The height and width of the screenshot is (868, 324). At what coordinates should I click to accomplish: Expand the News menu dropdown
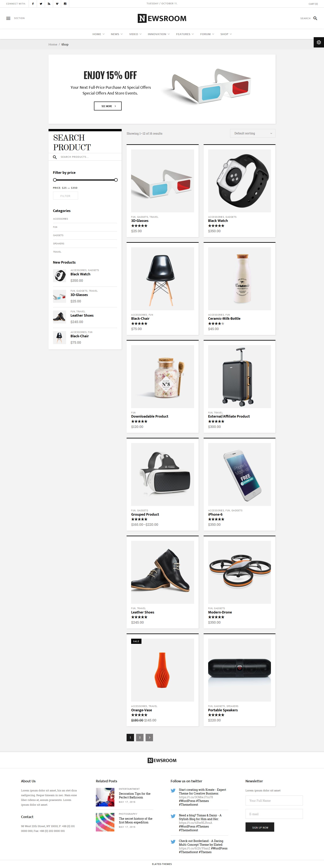pos(117,34)
